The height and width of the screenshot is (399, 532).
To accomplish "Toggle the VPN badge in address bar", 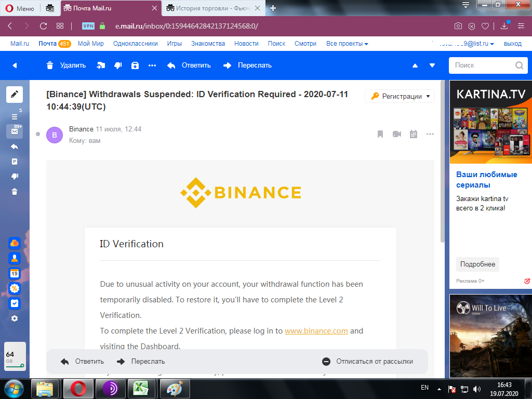I will pyautogui.click(x=88, y=26).
